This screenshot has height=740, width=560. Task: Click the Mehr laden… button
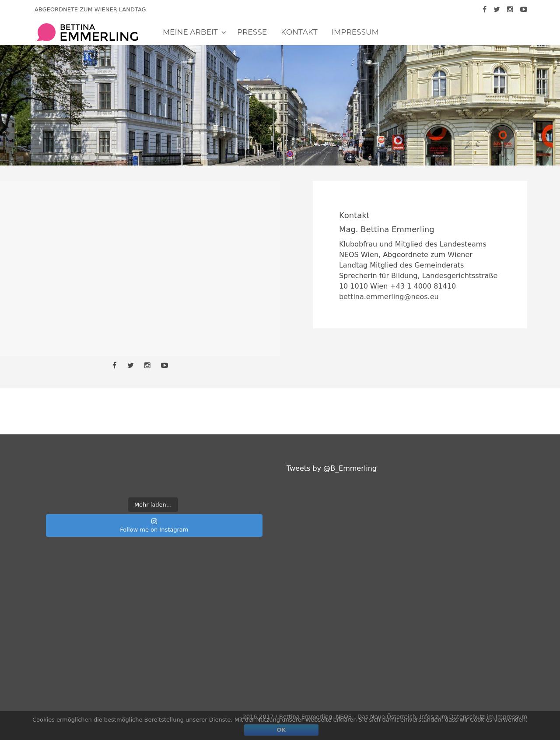coord(153,504)
